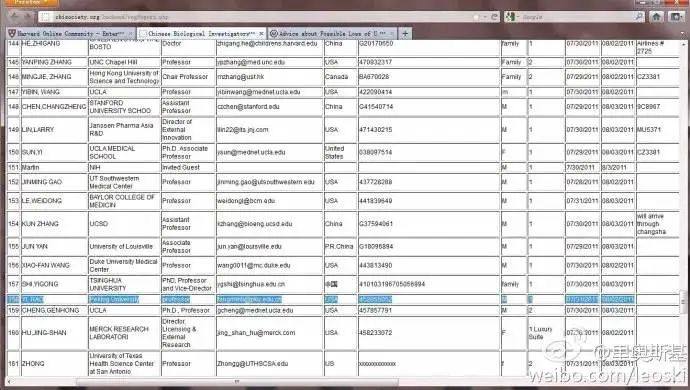Reload the page with the refresh icon
The height and width of the screenshot is (390, 690).
point(495,17)
